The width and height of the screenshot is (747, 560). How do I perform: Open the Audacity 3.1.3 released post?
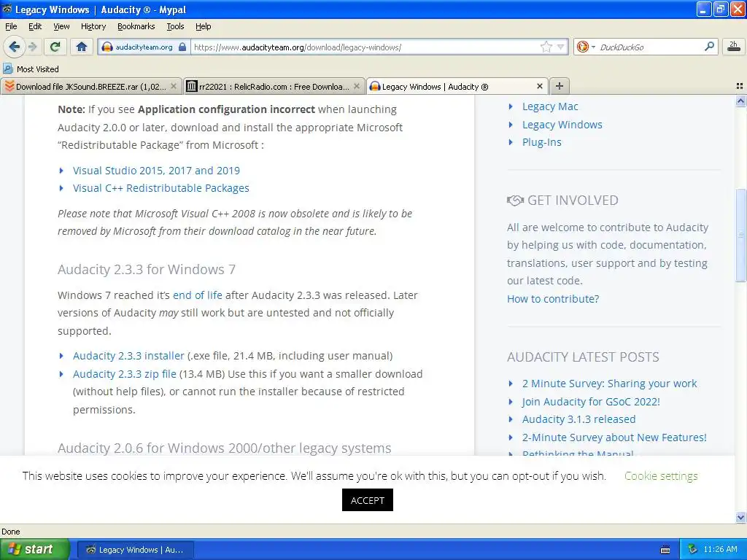(578, 419)
